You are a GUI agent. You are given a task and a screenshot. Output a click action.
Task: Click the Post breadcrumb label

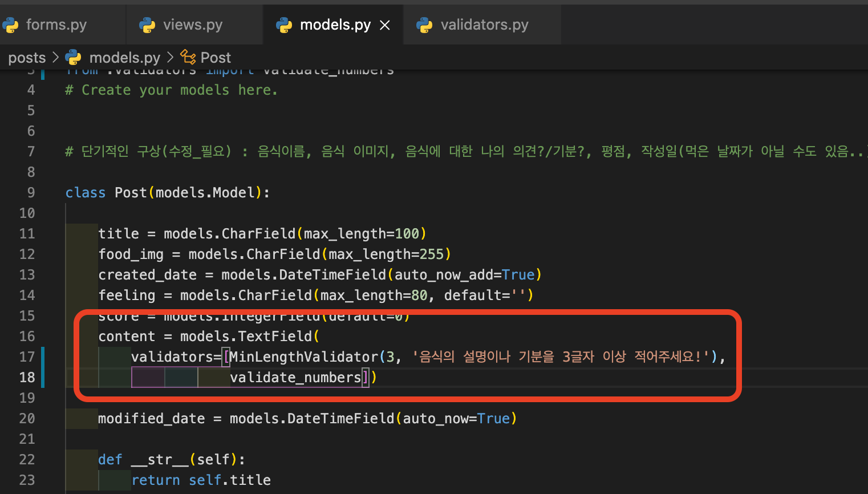coord(217,57)
